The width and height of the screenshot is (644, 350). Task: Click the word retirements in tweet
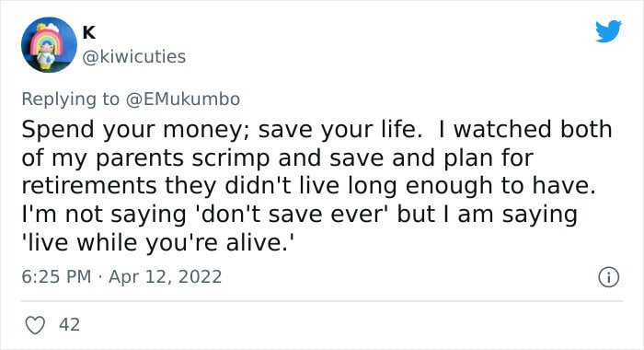[89, 186]
